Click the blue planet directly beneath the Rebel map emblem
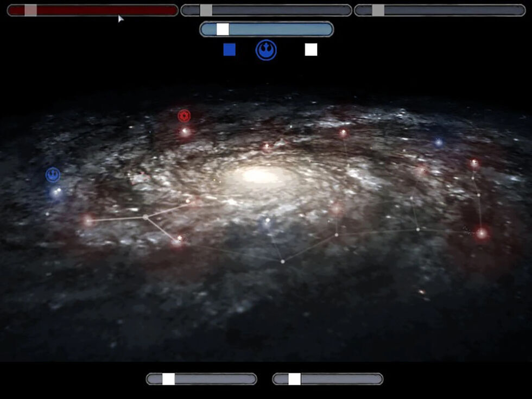This screenshot has width=532, height=399. (56, 192)
